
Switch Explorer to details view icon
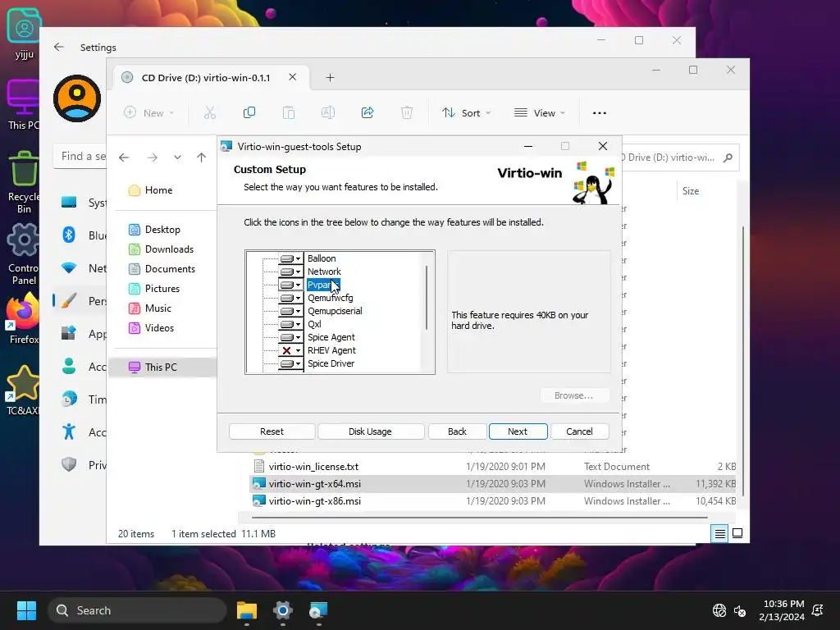coord(720,533)
